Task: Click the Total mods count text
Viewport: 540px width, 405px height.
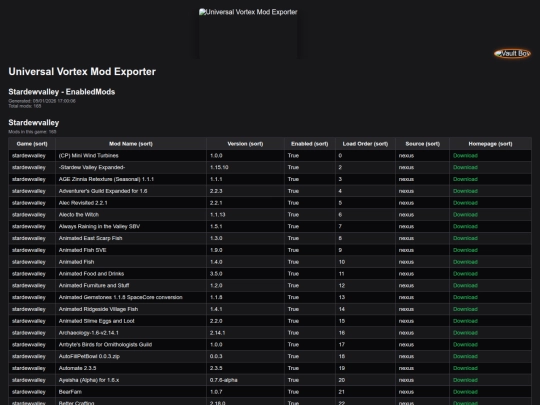Action: coord(24,106)
